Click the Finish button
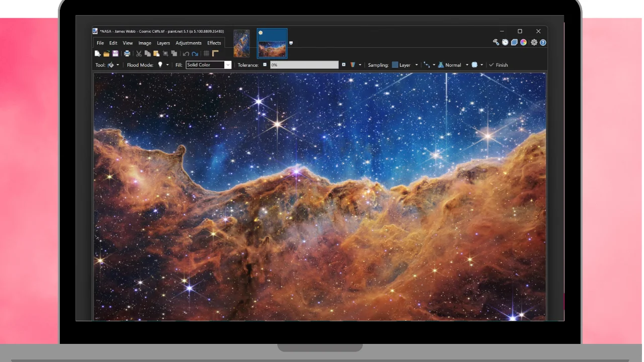 point(499,65)
